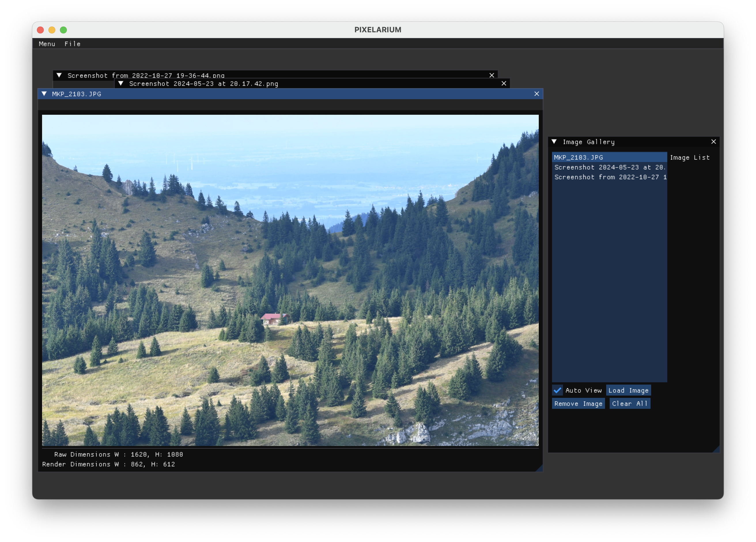This screenshot has height=542, width=756.
Task: Close the Image Gallery panel
Action: coord(713,142)
